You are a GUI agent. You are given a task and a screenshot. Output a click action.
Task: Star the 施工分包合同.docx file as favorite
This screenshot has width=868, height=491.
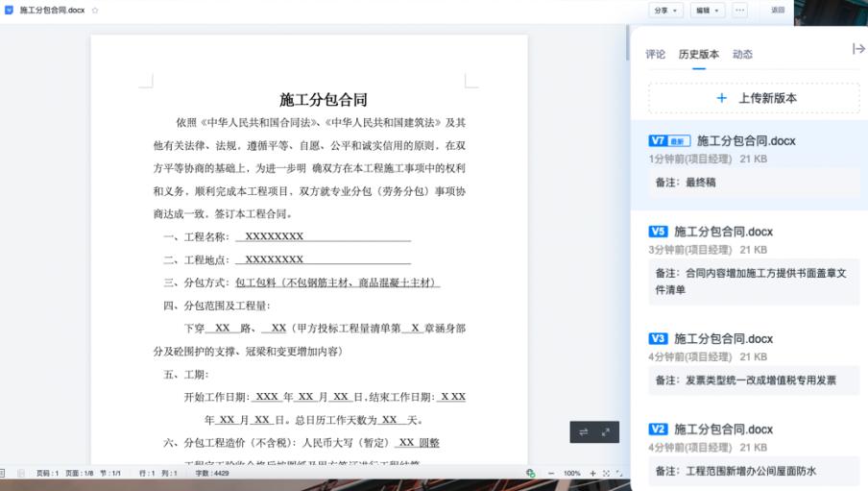[95, 10]
